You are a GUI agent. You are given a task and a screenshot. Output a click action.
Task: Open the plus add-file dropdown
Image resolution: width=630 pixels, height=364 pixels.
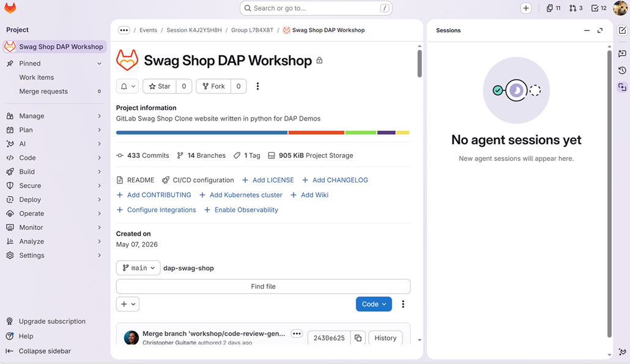[x=128, y=304]
